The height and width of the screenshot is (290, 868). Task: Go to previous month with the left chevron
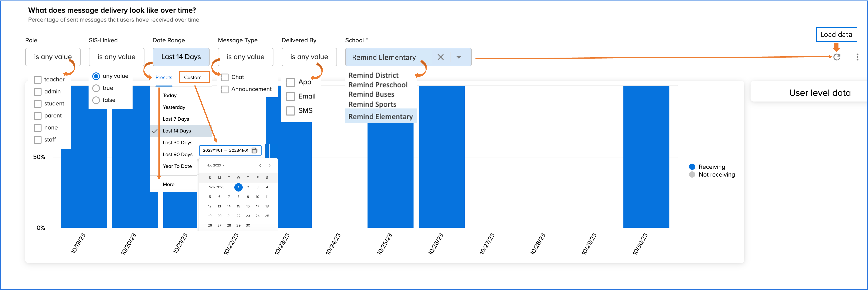[x=260, y=165]
